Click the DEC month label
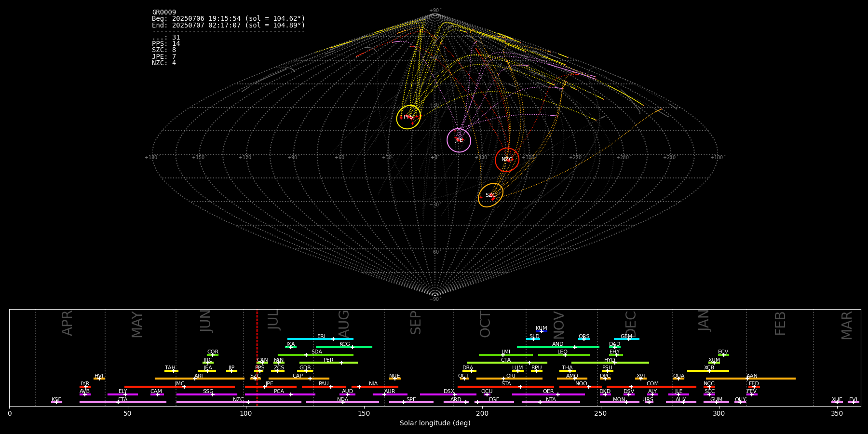Screen dimensions: 868x434 [631, 324]
